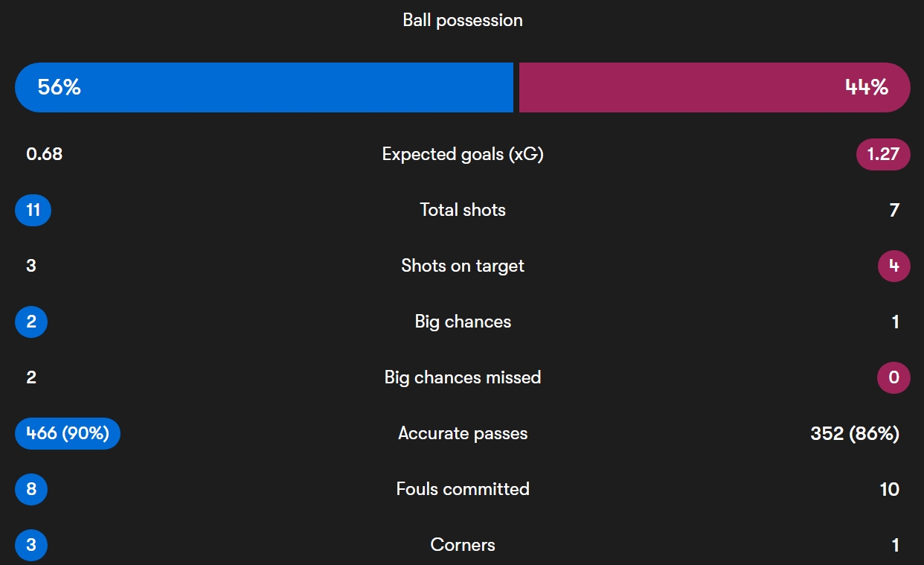The width and height of the screenshot is (924, 565).
Task: Click the blue fouls committed badge 8
Action: tap(31, 489)
